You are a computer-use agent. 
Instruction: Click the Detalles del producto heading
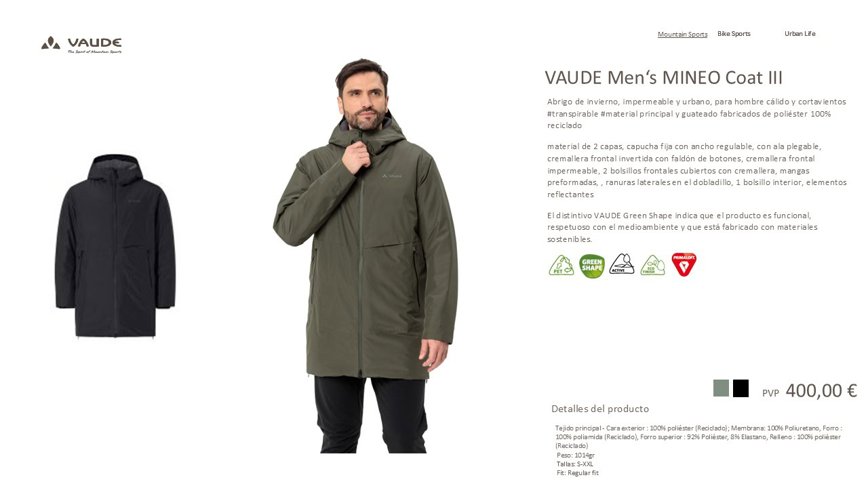600,409
